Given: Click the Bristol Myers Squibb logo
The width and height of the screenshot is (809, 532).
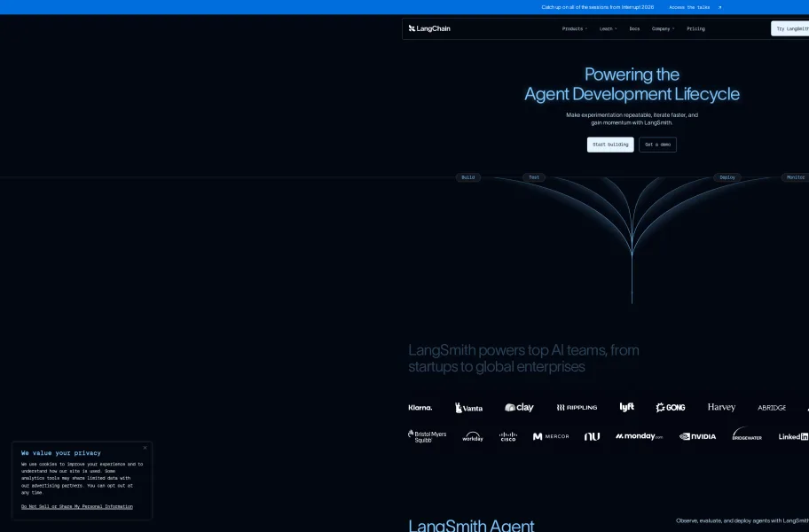Looking at the screenshot, I should [x=428, y=436].
